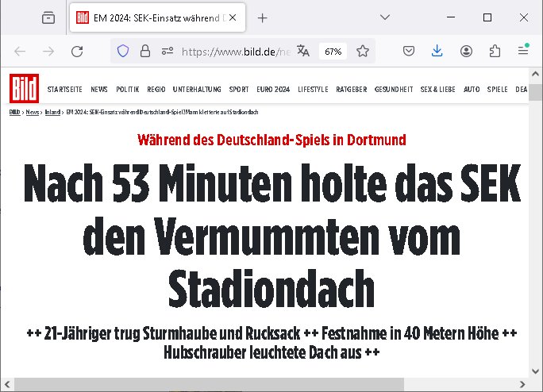Click the Bild logo in the header
Viewport: 543px width, 392px height.
23,88
